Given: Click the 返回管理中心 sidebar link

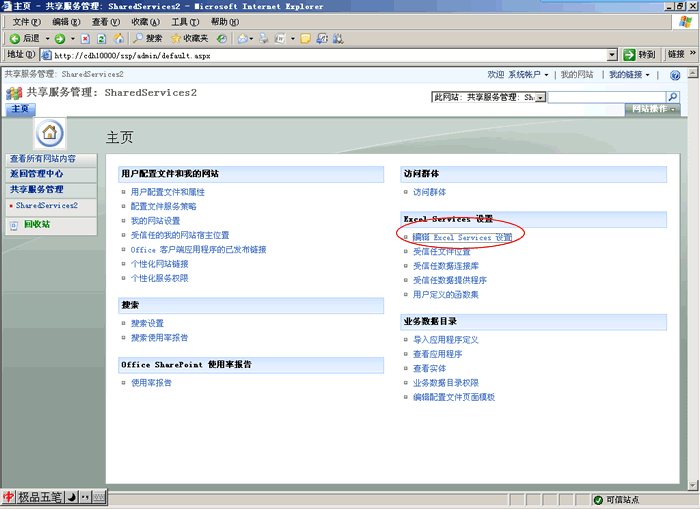Looking at the screenshot, I should [x=37, y=174].
